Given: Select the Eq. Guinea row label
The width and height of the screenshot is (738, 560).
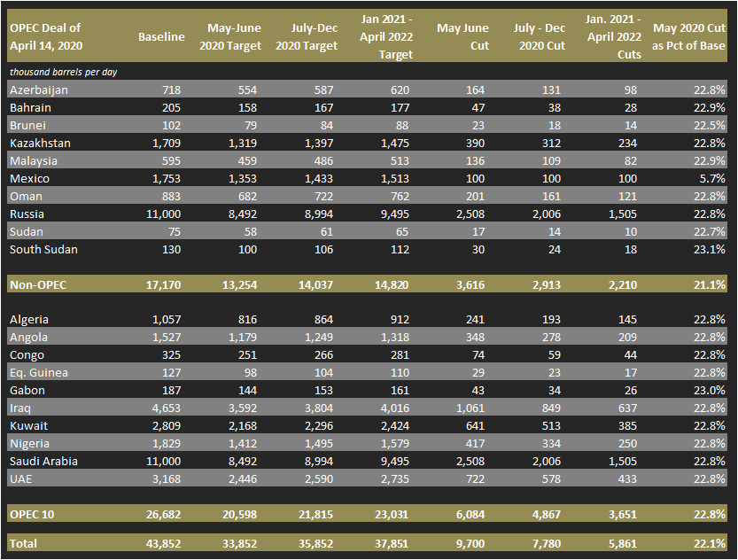Looking at the screenshot, I should click(x=39, y=373).
